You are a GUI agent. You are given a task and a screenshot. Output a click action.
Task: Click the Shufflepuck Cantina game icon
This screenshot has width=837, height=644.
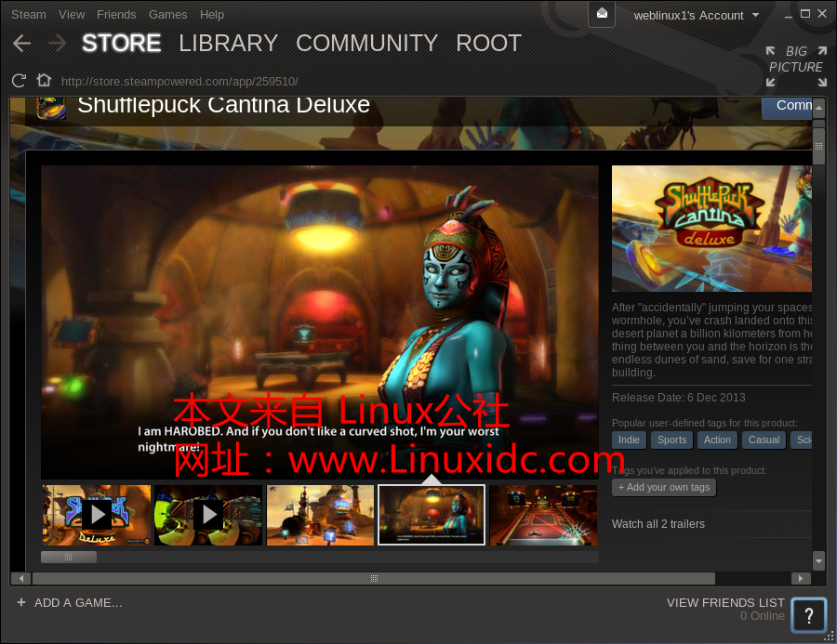pos(51,107)
